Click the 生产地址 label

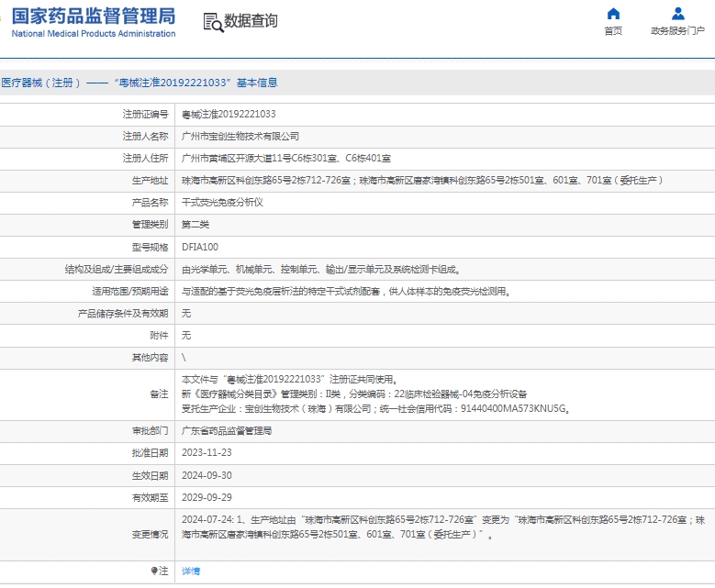click(150, 181)
